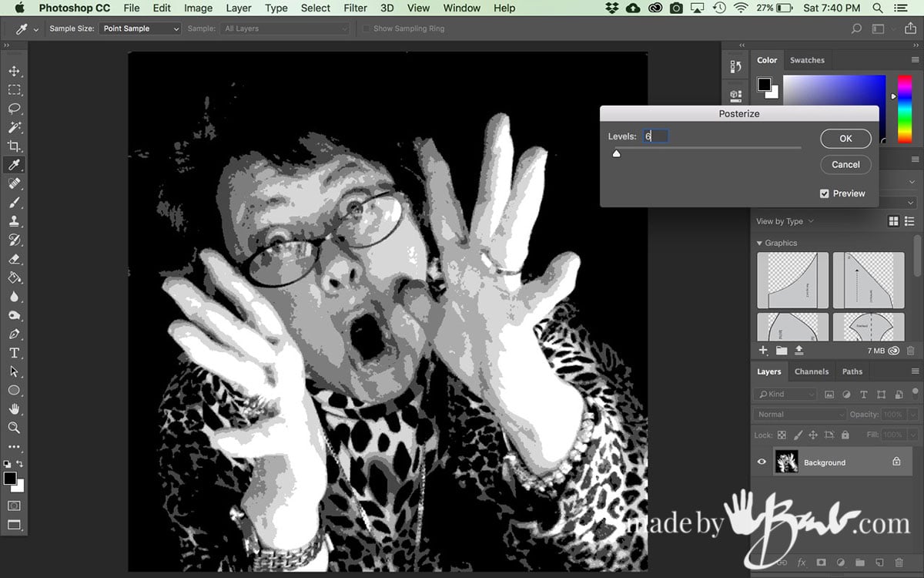Viewport: 924px width, 578px height.
Task: Hide the Background layer with eye icon
Action: (x=762, y=462)
